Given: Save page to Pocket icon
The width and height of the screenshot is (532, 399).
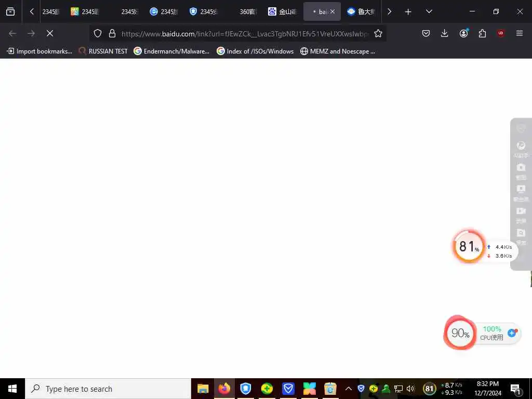Looking at the screenshot, I should pos(426,33).
